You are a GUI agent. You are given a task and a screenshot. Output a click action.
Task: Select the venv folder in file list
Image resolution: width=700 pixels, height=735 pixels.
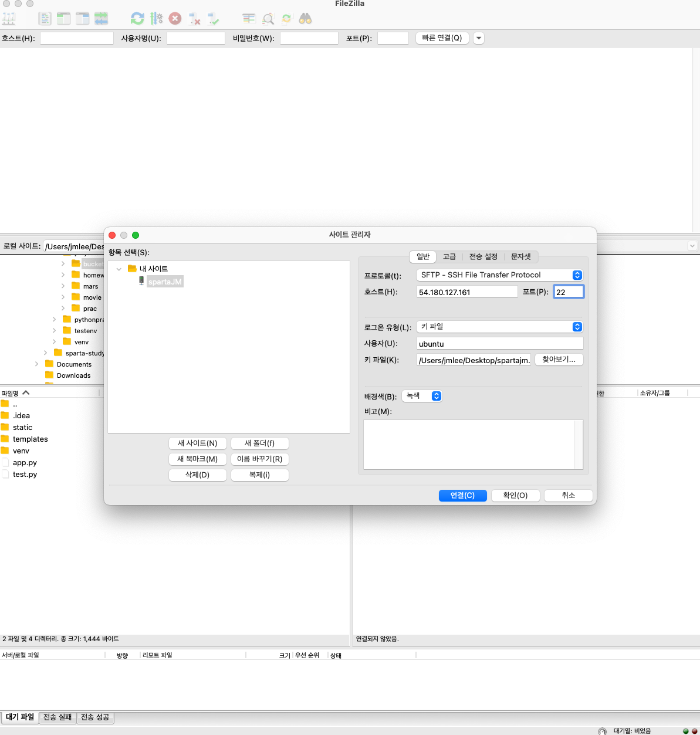[x=21, y=451]
